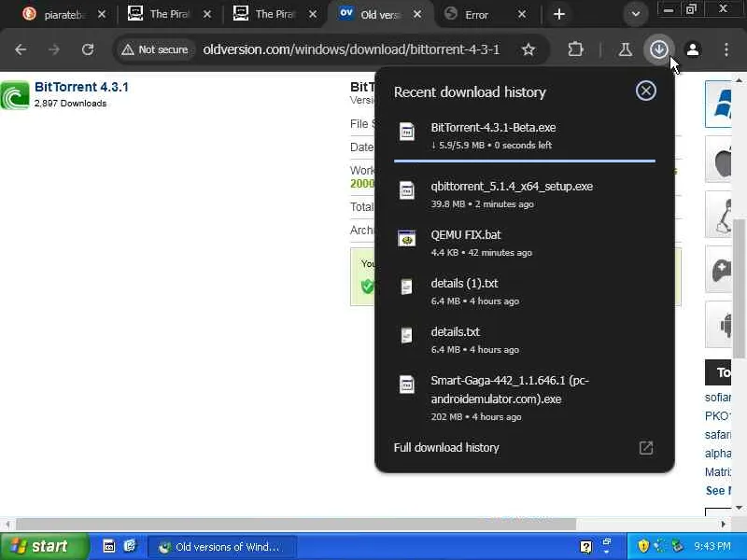Open details.txt download entry

click(x=524, y=340)
